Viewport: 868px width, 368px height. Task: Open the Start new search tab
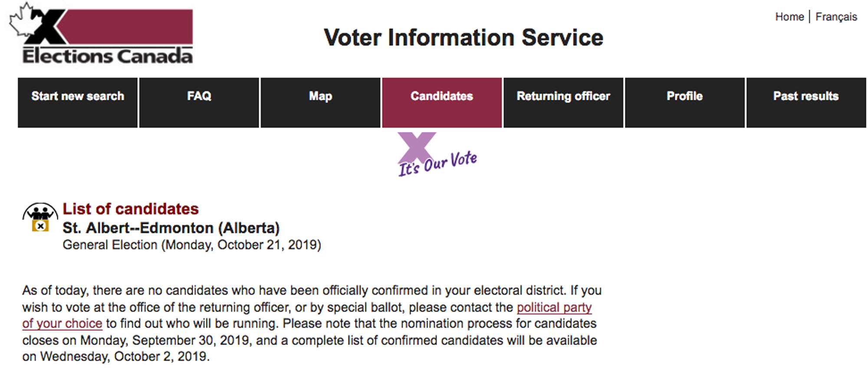click(78, 103)
